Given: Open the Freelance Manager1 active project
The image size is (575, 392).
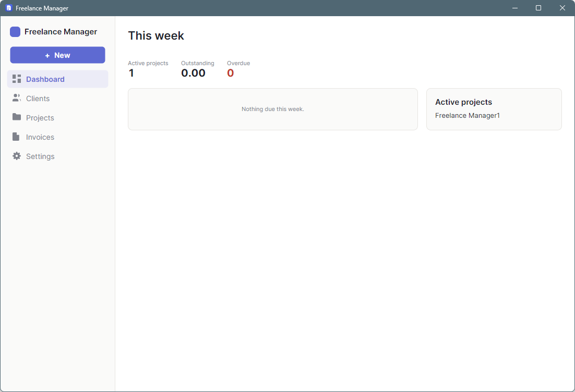Looking at the screenshot, I should tap(467, 115).
